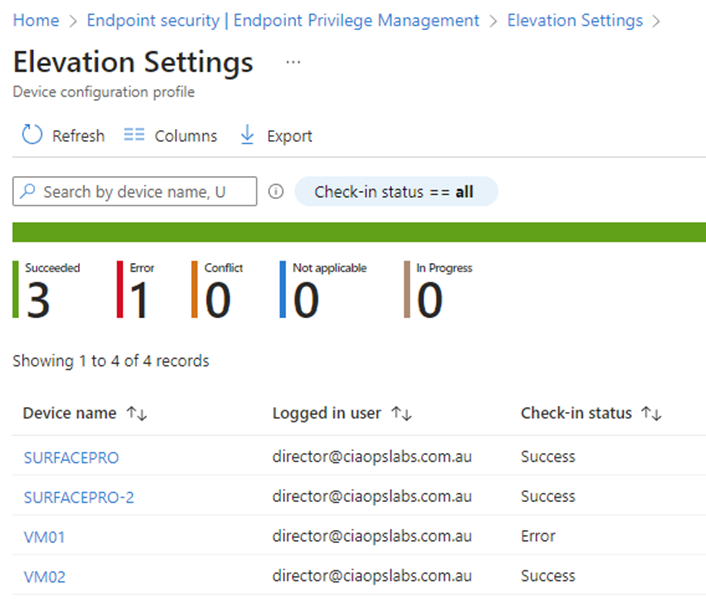
Task: Open the SURFACEPRO device link
Action: point(71,457)
